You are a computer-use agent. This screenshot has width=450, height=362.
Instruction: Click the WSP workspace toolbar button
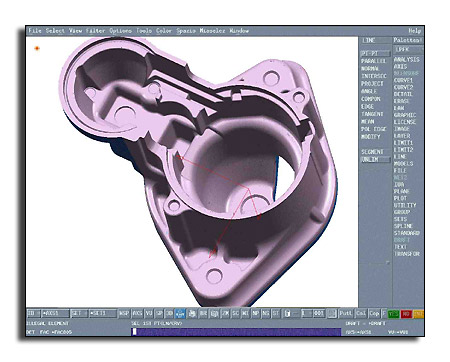click(x=124, y=313)
